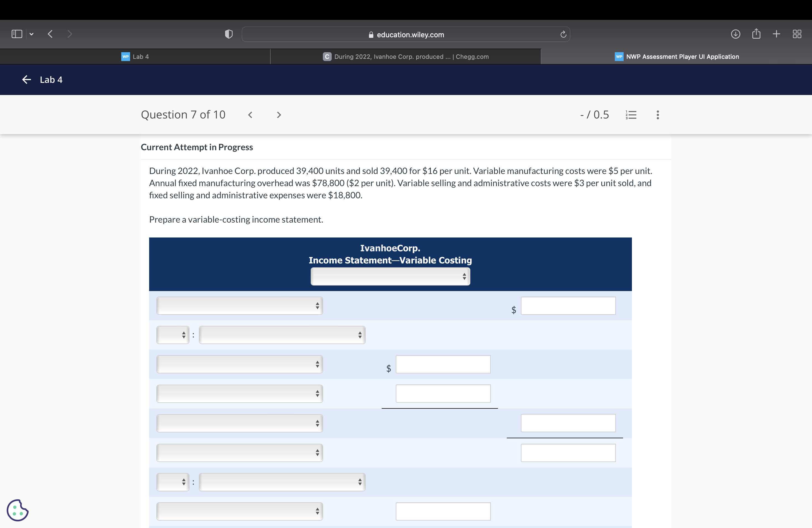The height and width of the screenshot is (528, 812).
Task: Go back using the Lab 4 arrow
Action: pyautogui.click(x=27, y=80)
